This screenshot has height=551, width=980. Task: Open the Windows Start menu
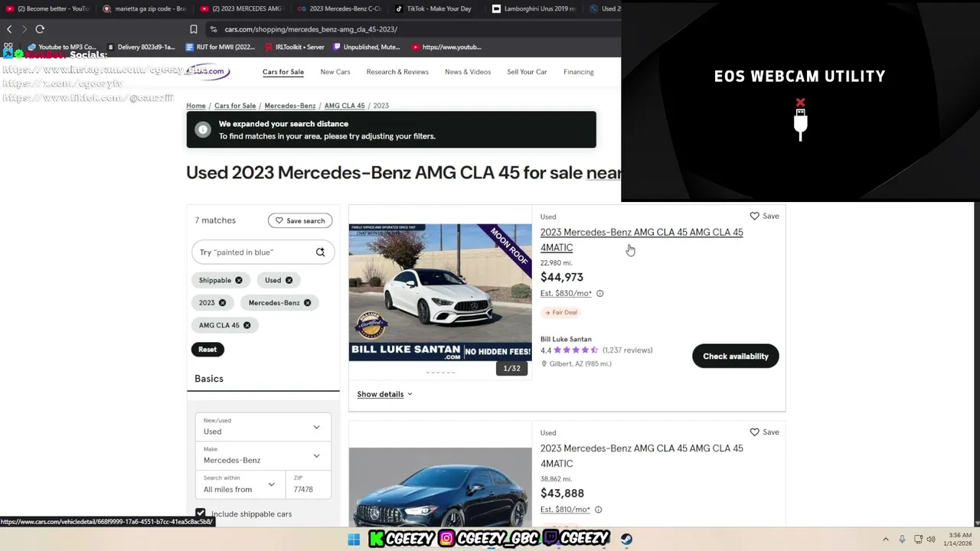click(354, 540)
